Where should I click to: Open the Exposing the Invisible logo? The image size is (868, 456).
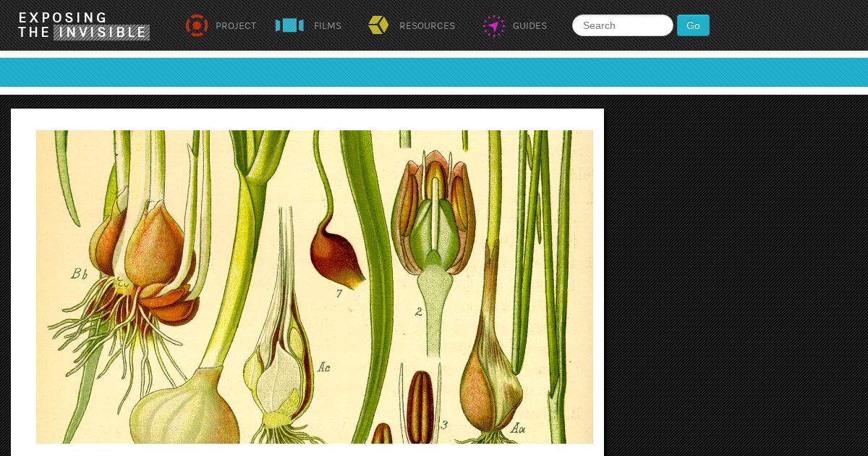[x=84, y=25]
